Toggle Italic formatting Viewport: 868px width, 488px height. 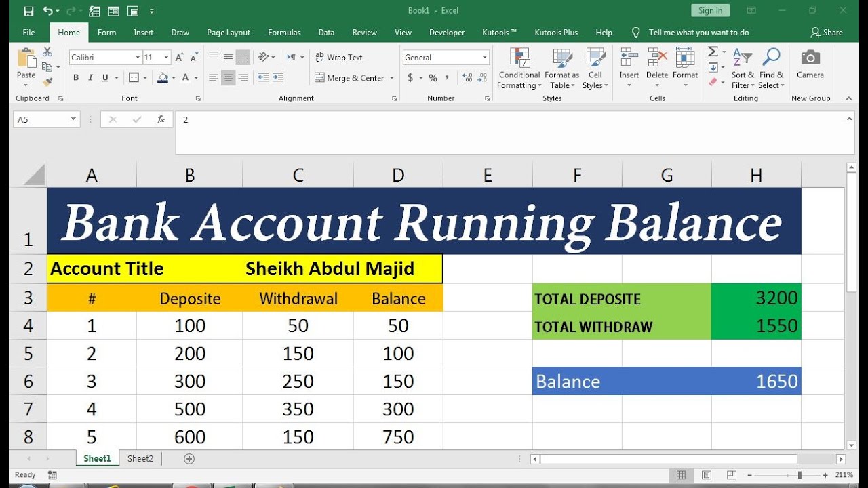point(91,77)
